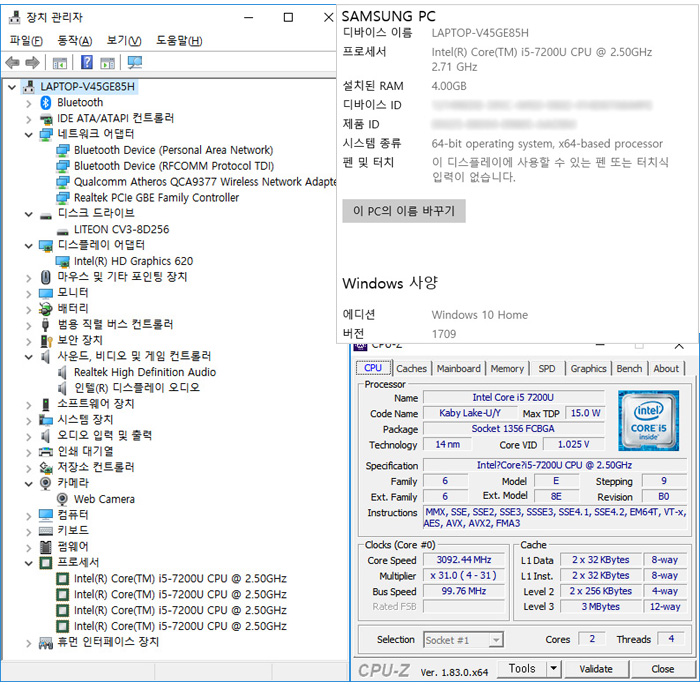
Task: Click the Bluetooth category icon
Action: (46, 103)
